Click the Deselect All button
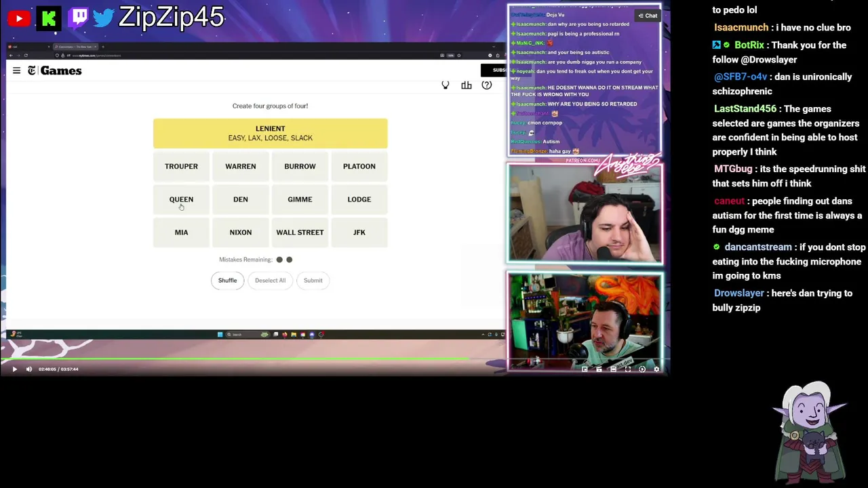This screenshot has height=488, width=868. (270, 281)
